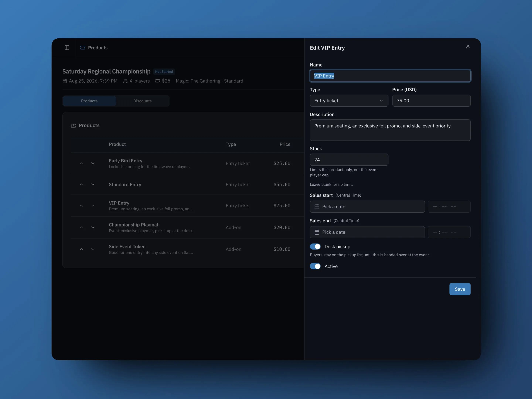Toggle the Desk pickup switch
This screenshot has height=399, width=532.
315,247
